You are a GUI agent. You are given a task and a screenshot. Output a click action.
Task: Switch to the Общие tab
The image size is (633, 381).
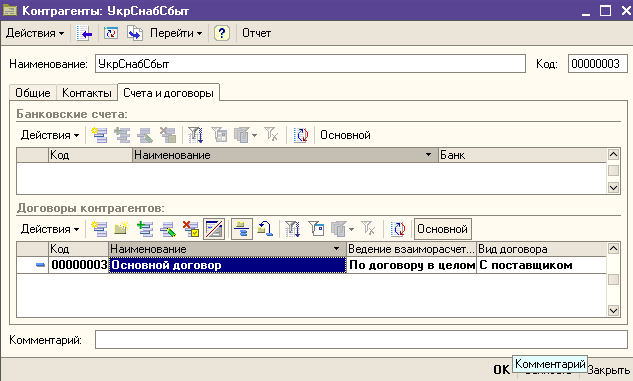coord(33,93)
